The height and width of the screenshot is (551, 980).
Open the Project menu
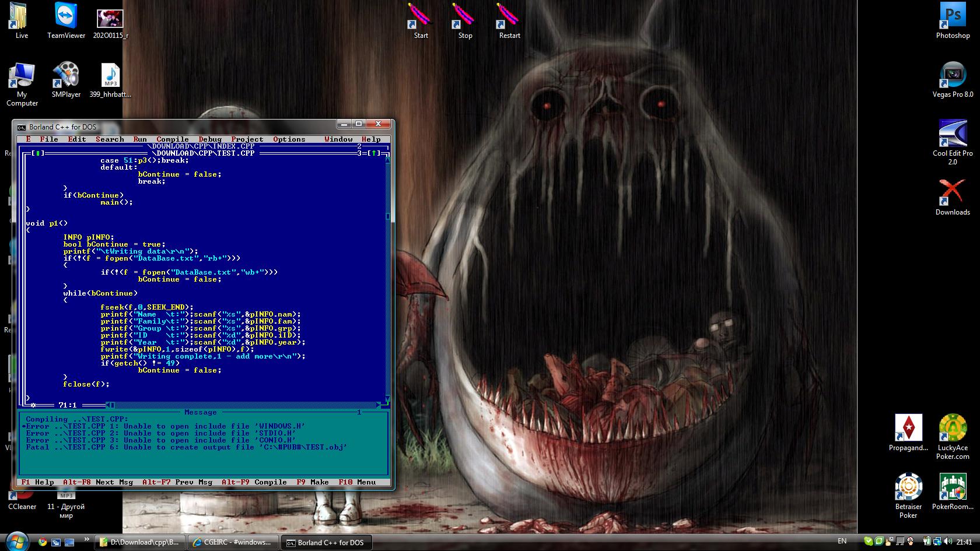tap(247, 139)
